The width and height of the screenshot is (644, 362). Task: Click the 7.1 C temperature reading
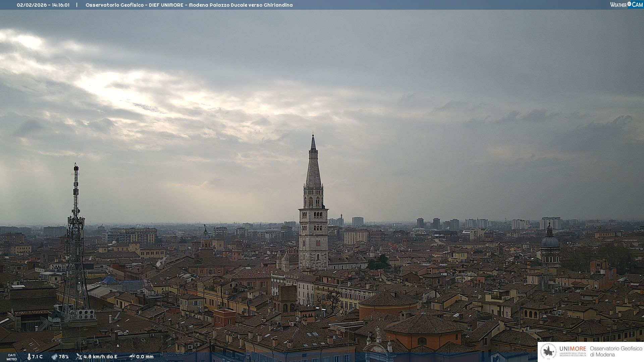(x=37, y=357)
